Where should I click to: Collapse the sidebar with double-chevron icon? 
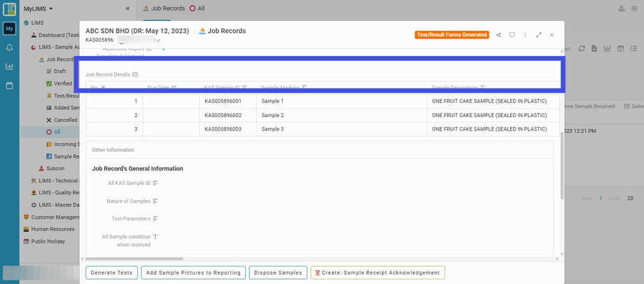click(127, 8)
